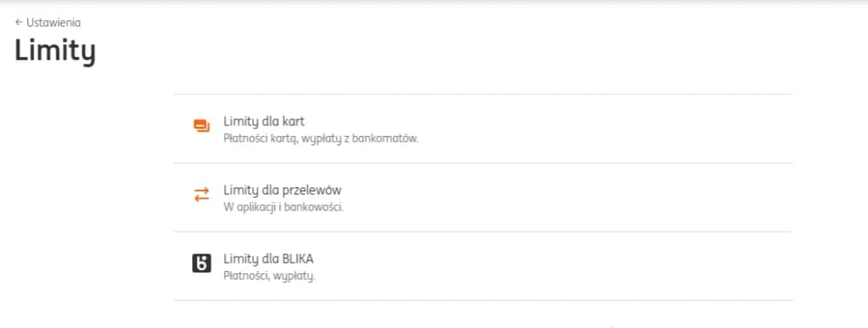Select the card limits list row
The width and height of the screenshot is (868, 328).
click(482, 129)
